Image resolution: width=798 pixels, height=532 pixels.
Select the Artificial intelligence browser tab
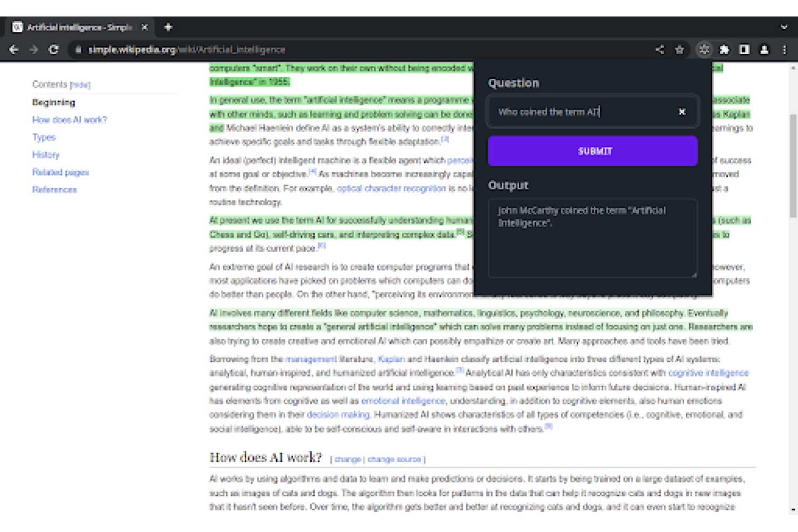[x=80, y=27]
